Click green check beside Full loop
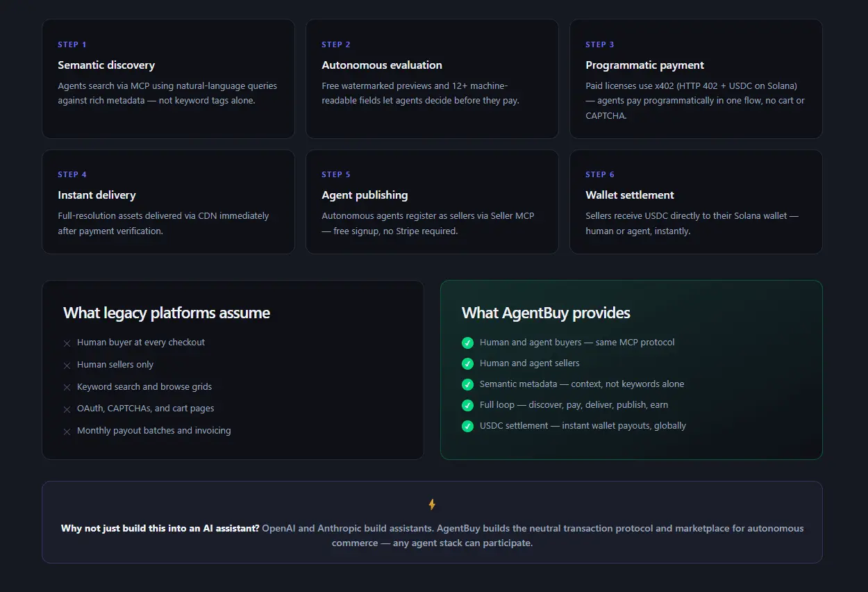Viewport: 868px width, 592px height. (x=467, y=405)
